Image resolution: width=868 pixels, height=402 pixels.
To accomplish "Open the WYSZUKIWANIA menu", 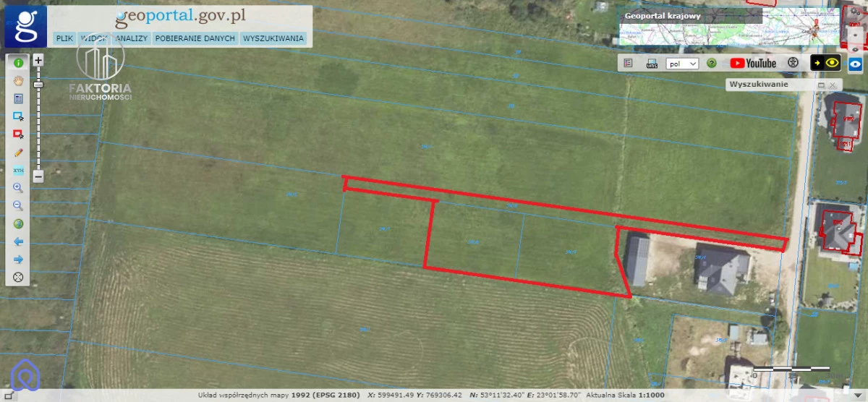I will (273, 38).
